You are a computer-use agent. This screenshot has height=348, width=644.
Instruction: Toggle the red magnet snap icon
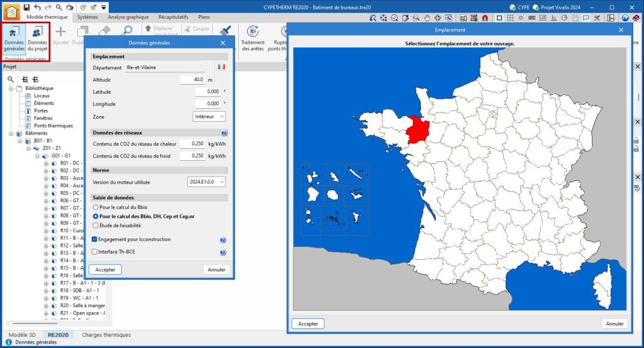[x=485, y=18]
